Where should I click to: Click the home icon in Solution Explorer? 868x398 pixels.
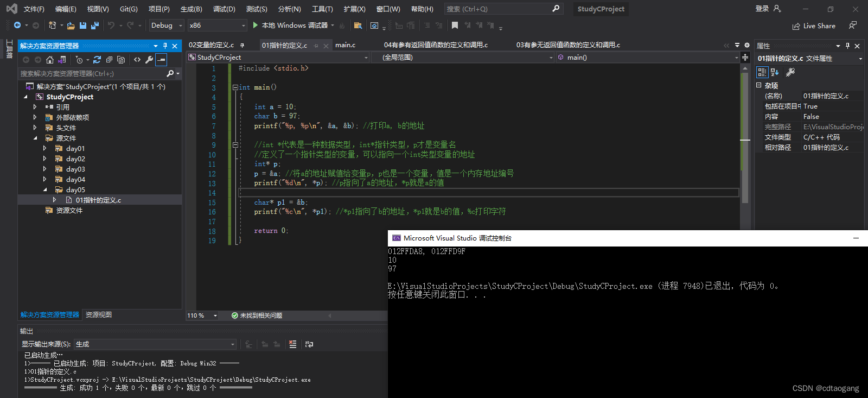click(50, 60)
